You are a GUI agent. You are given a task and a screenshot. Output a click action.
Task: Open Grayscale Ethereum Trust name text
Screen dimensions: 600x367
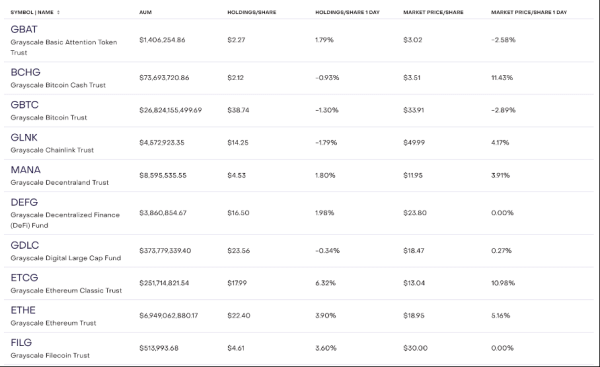click(x=53, y=323)
